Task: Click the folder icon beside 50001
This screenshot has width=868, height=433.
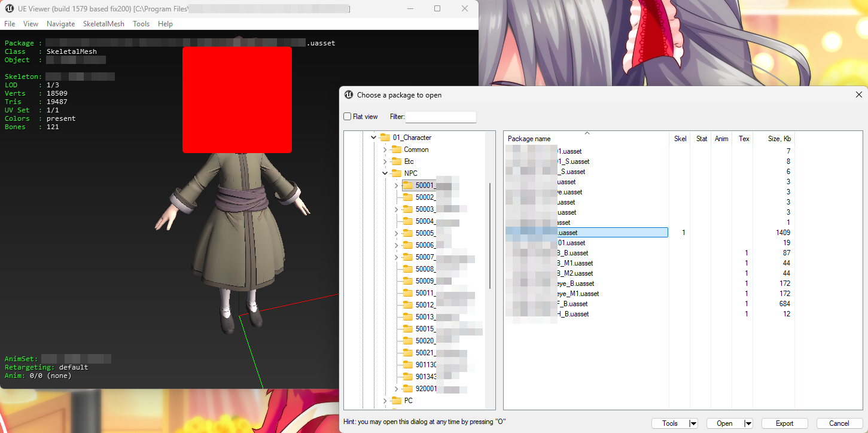Action: tap(407, 185)
